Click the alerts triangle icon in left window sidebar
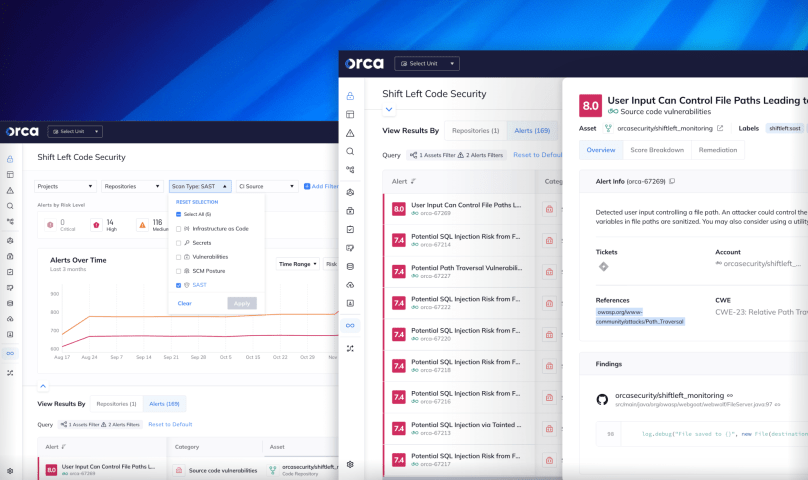 click(x=10, y=190)
